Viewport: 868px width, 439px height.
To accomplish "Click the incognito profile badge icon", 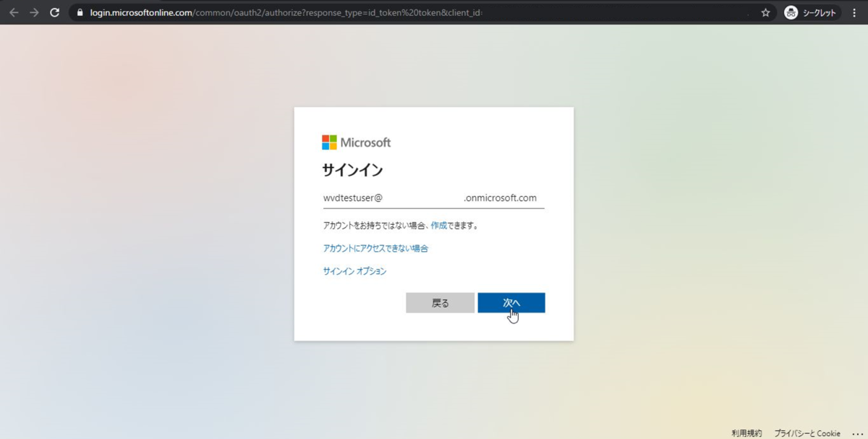I will tap(791, 12).
